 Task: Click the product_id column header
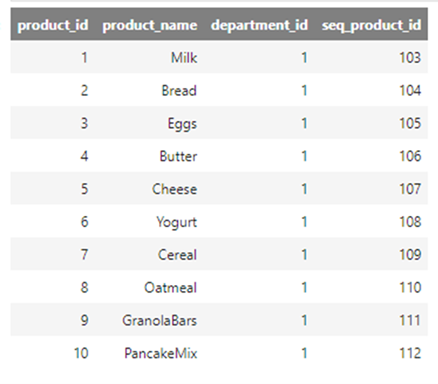pyautogui.click(x=53, y=25)
